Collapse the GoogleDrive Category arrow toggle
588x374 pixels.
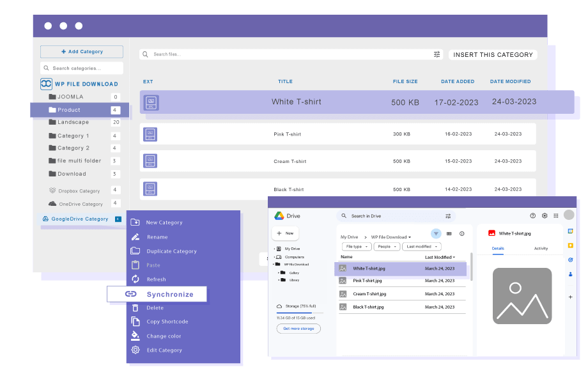(x=118, y=219)
